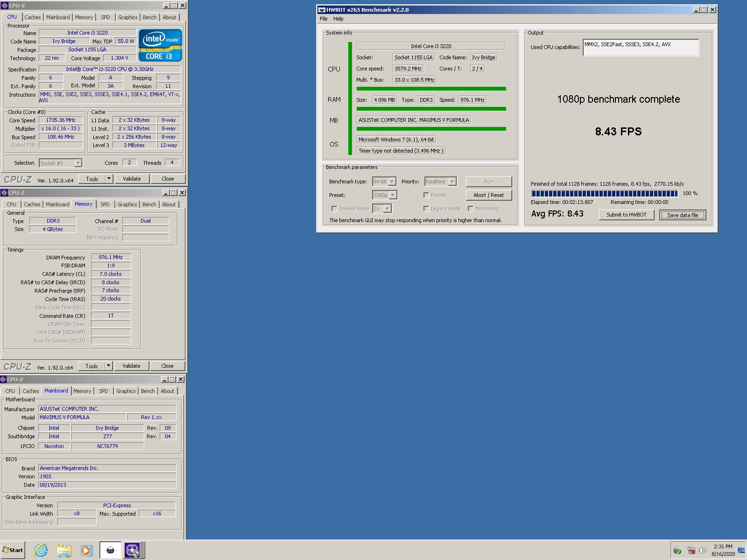The image size is (747, 560).
Task: Open Bench tab in Mainboard CPU-Z window
Action: (x=148, y=391)
